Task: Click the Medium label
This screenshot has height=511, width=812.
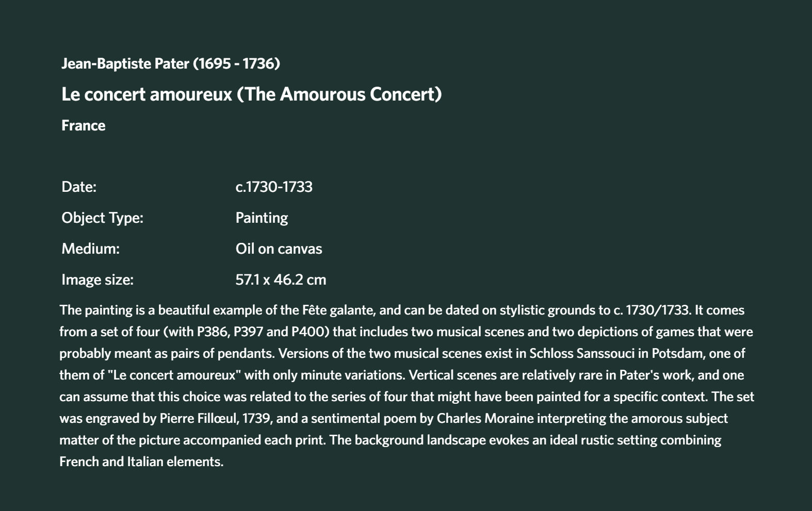Action: click(x=90, y=249)
